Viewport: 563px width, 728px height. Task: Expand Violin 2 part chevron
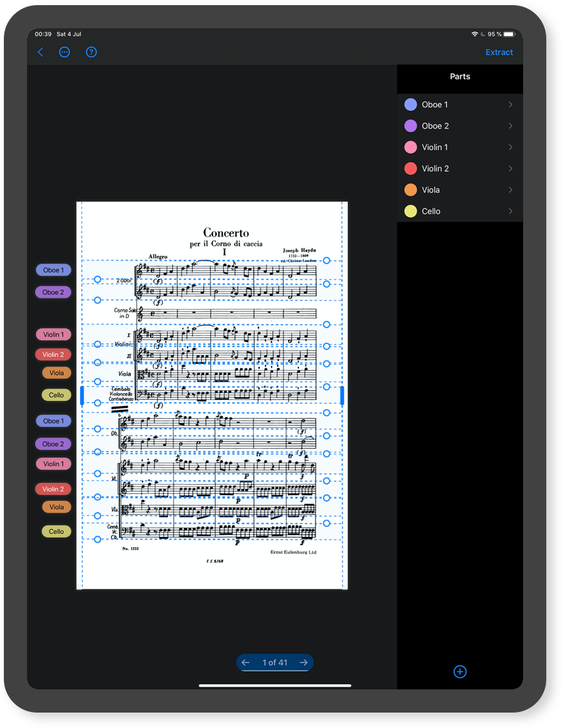pos(510,168)
